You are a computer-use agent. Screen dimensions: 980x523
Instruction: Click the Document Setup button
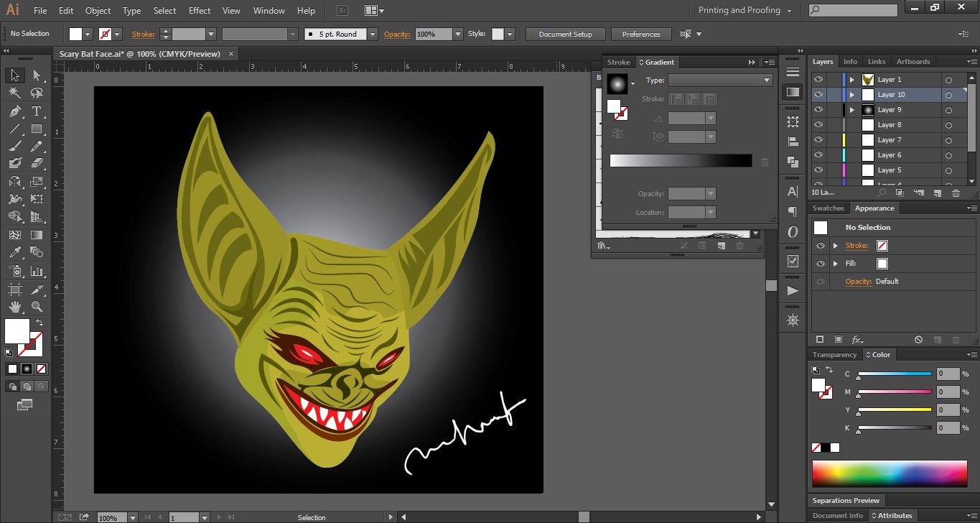pyautogui.click(x=566, y=34)
